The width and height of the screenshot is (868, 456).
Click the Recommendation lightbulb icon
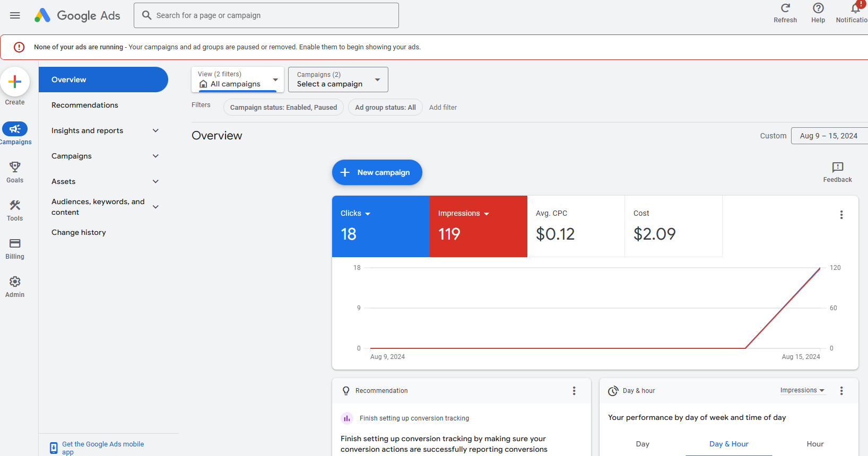346,391
